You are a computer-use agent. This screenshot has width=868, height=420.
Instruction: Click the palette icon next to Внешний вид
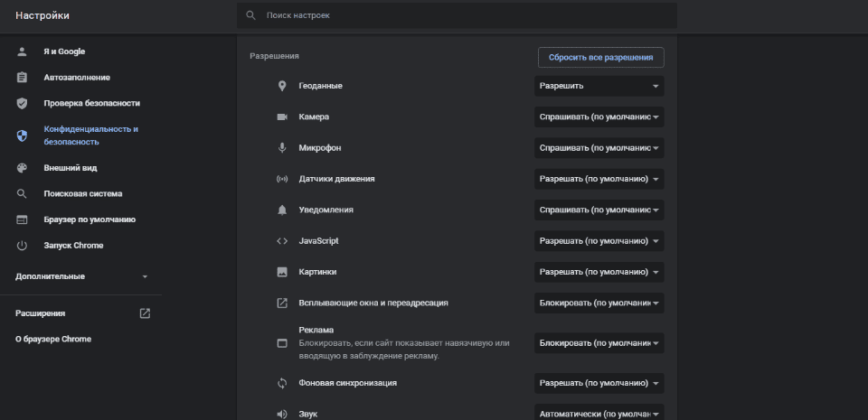(22, 168)
